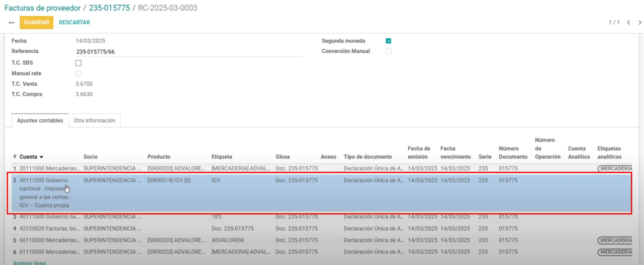Click DESCARTAR to discard changes
Screen dimensions: 644x265
tap(74, 23)
